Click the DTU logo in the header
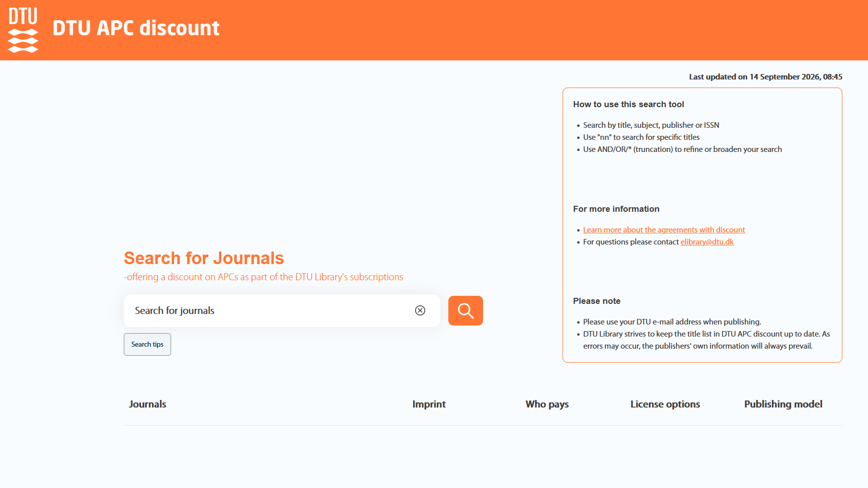Viewport: 868px width, 488px height. click(x=23, y=30)
